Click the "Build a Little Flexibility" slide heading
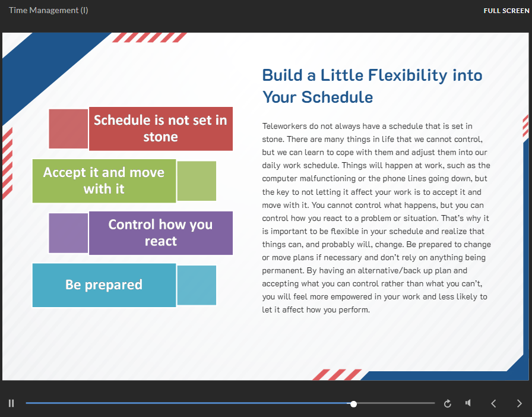The width and height of the screenshot is (532, 417). click(x=372, y=86)
